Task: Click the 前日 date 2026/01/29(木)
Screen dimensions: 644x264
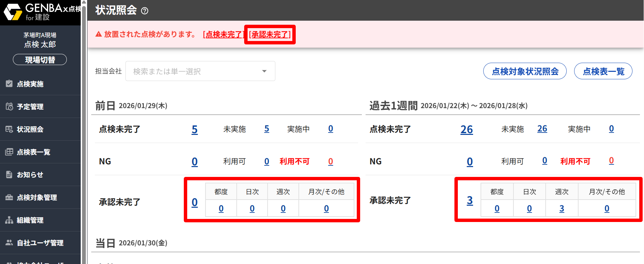Action: 143,106
